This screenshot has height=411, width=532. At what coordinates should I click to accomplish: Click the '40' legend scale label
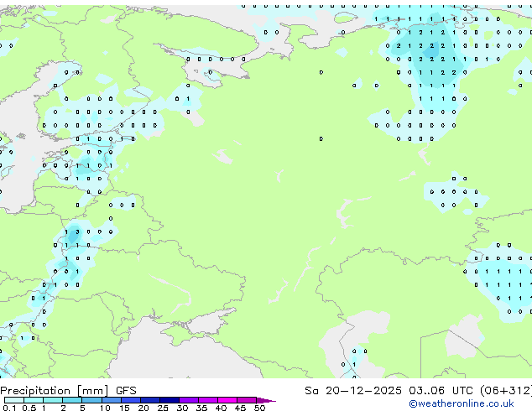coord(221,408)
